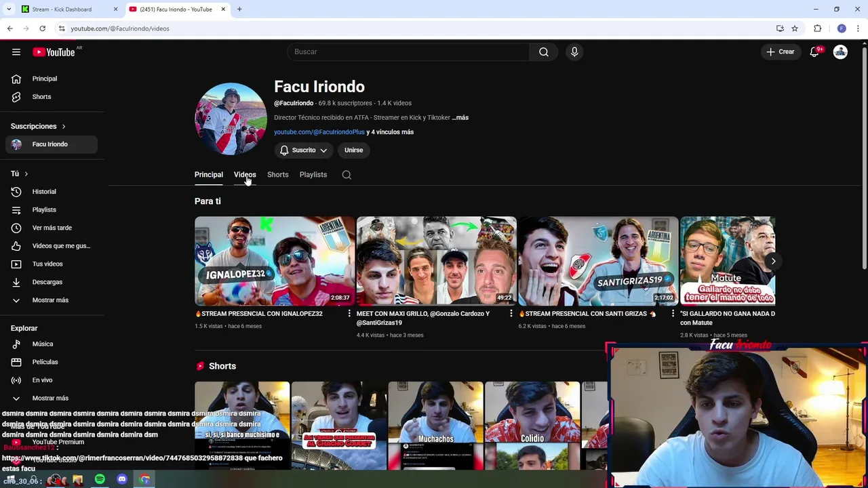Start voice search with the microphone

point(574,52)
